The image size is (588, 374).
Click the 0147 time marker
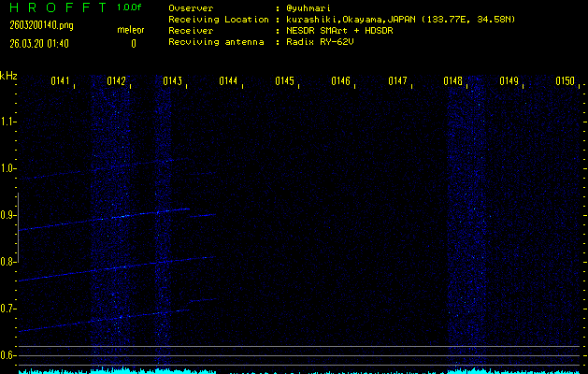point(397,81)
